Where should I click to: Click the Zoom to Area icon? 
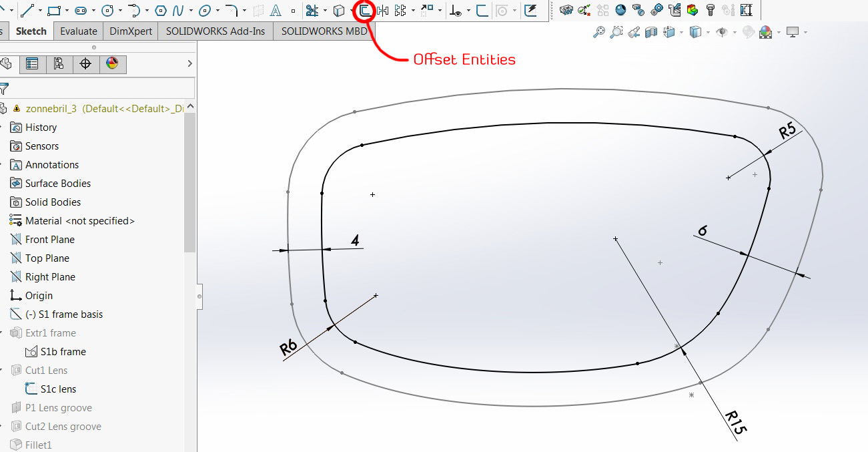pos(616,31)
